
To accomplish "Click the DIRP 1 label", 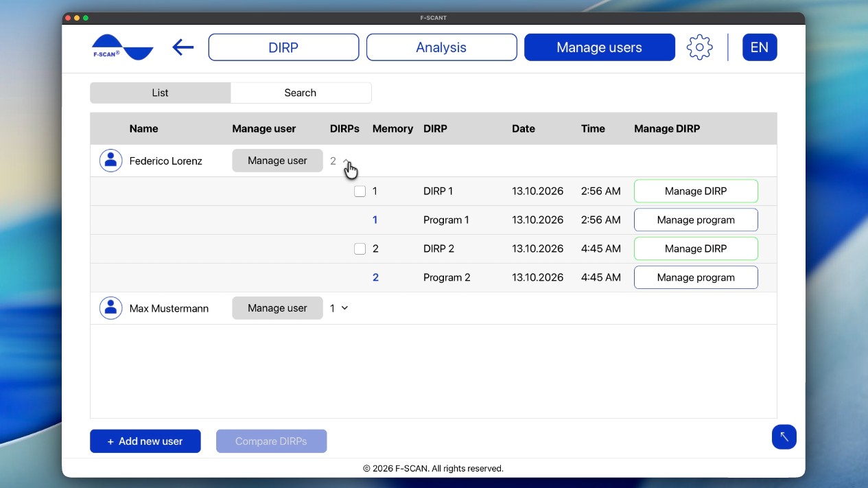I will click(438, 191).
